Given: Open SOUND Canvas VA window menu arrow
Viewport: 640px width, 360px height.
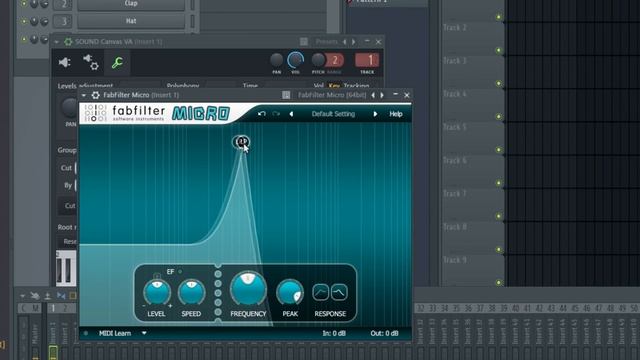Looking at the screenshot, I should pos(57,42).
